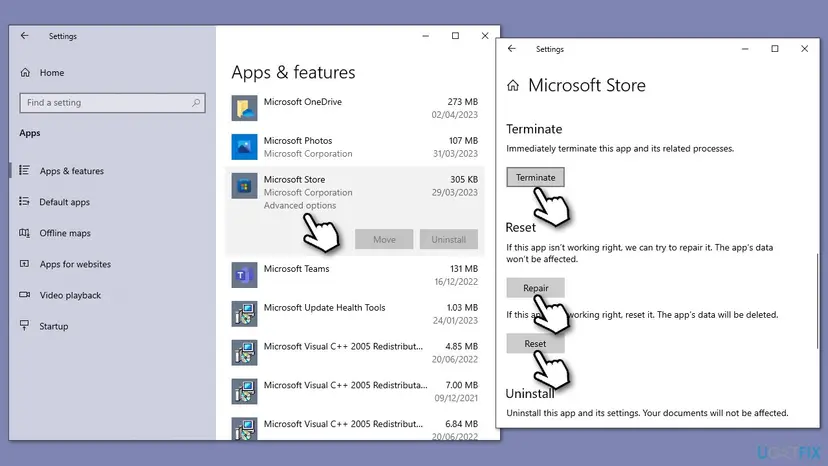
Task: Click the search magnifier icon
Action: pos(196,102)
